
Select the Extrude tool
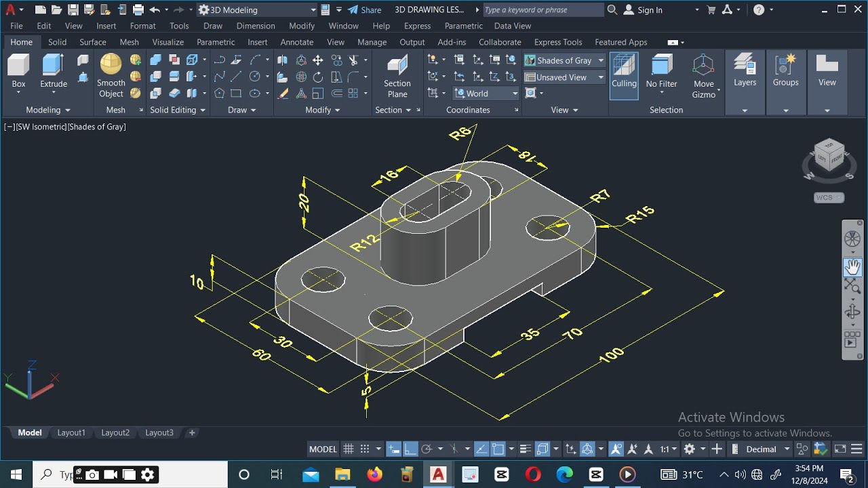(53, 71)
